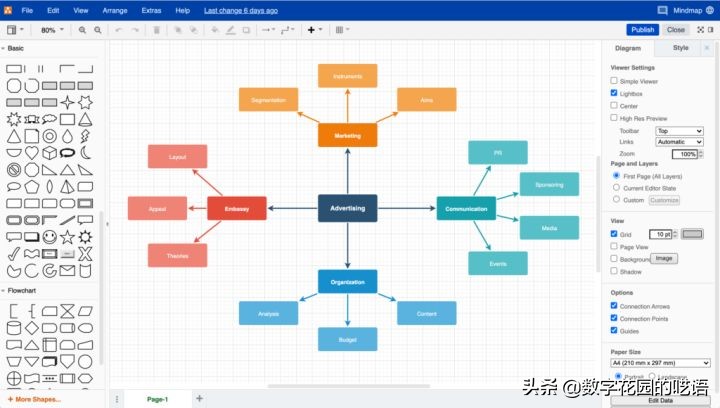720x408 pixels.
Task: Uncheck Connection Arrows option
Action: (x=614, y=306)
